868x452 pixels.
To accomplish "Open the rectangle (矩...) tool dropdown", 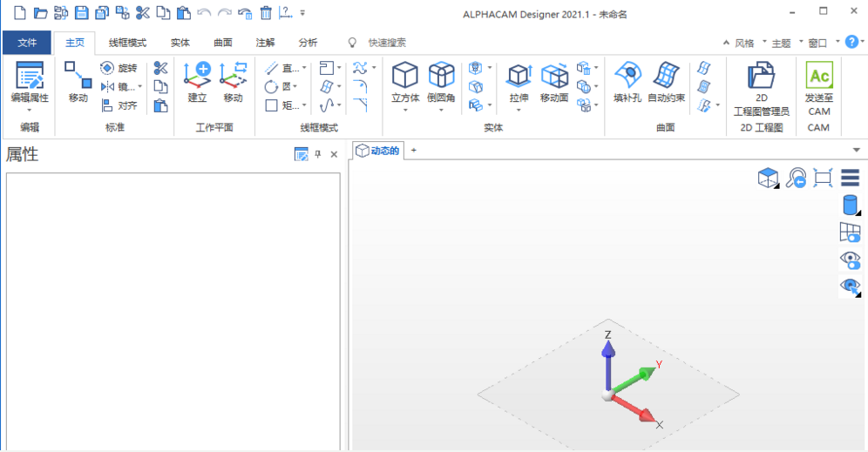I will point(304,105).
